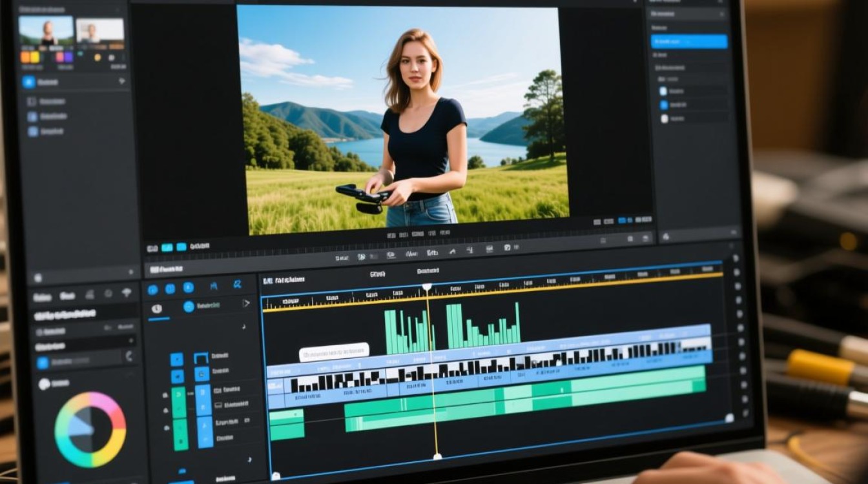The height and width of the screenshot is (484, 868).
Task: Select the highlighted blue row in the right panel
Action: click(689, 41)
